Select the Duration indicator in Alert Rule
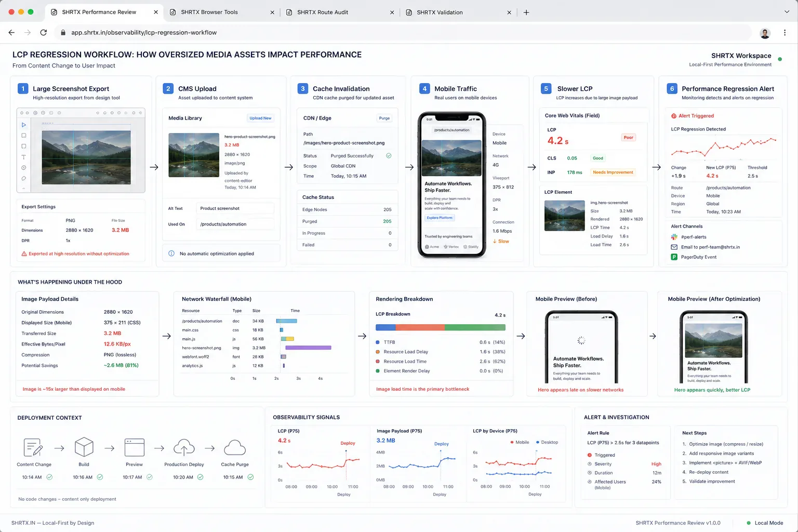The image size is (798, 532). [x=590, y=473]
